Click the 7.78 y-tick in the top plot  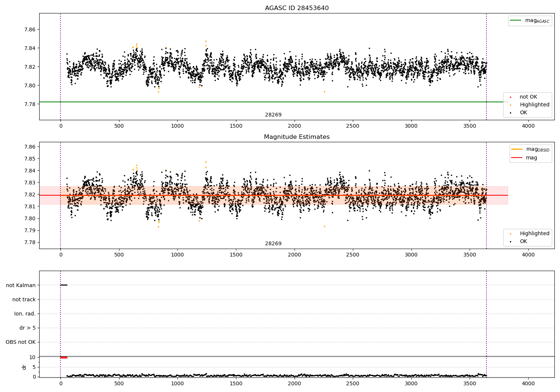[x=30, y=104]
